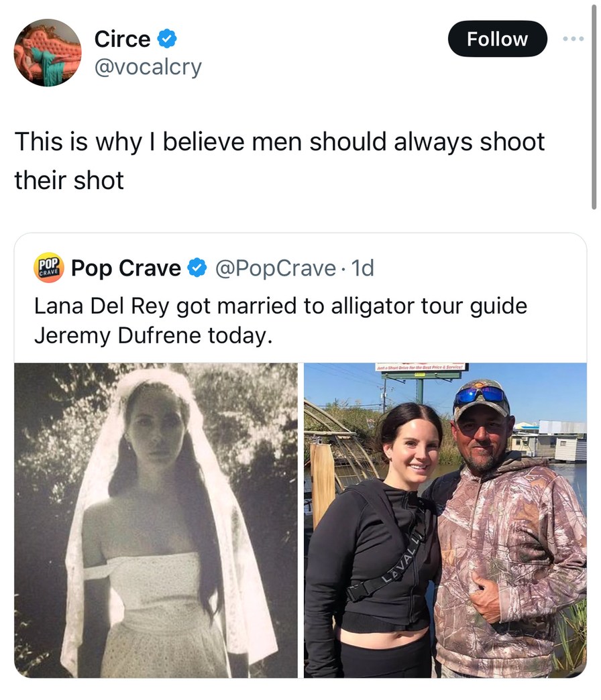
Task: Open the Circe display name link
Action: pyautogui.click(x=122, y=40)
